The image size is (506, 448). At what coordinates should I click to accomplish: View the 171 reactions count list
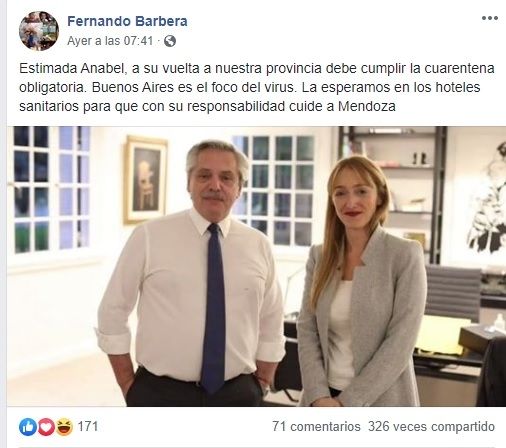coord(88,427)
